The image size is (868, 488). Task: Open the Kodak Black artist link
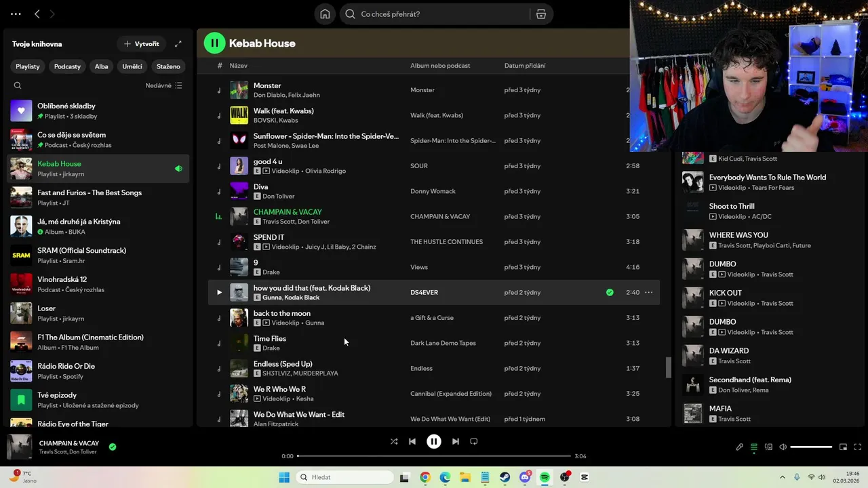302,298
